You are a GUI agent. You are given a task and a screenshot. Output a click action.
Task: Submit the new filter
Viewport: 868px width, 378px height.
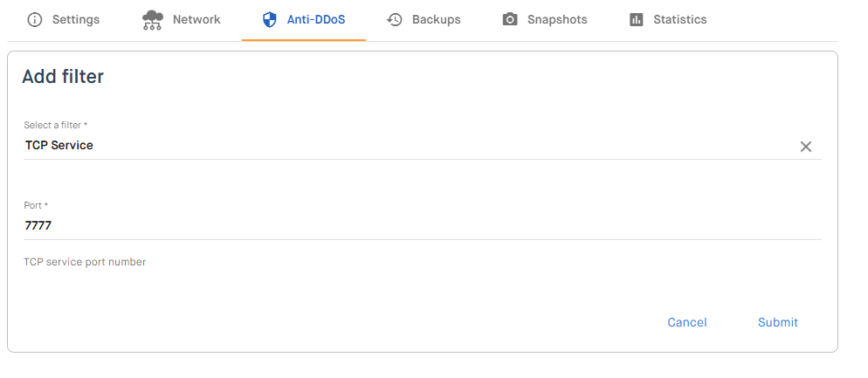(778, 322)
